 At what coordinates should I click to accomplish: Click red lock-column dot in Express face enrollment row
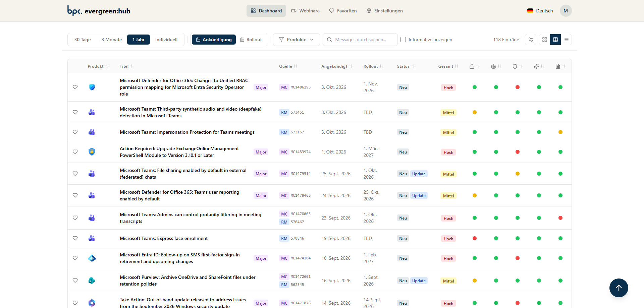coord(475,238)
